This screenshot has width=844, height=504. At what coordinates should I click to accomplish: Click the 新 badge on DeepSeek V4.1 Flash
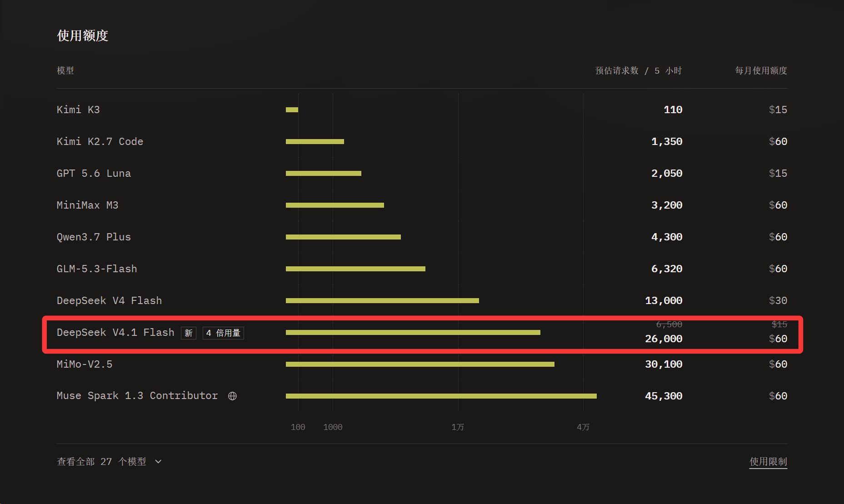click(189, 333)
